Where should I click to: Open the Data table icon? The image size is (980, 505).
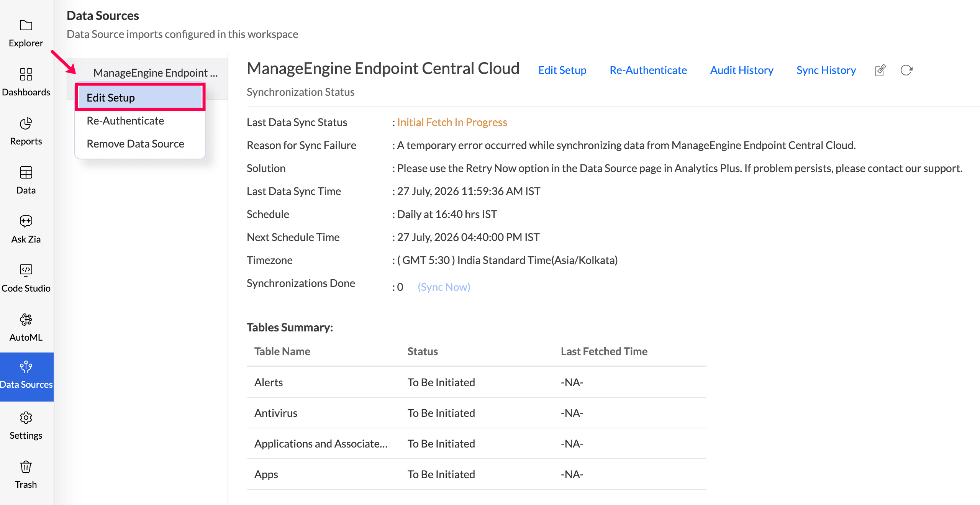click(26, 173)
